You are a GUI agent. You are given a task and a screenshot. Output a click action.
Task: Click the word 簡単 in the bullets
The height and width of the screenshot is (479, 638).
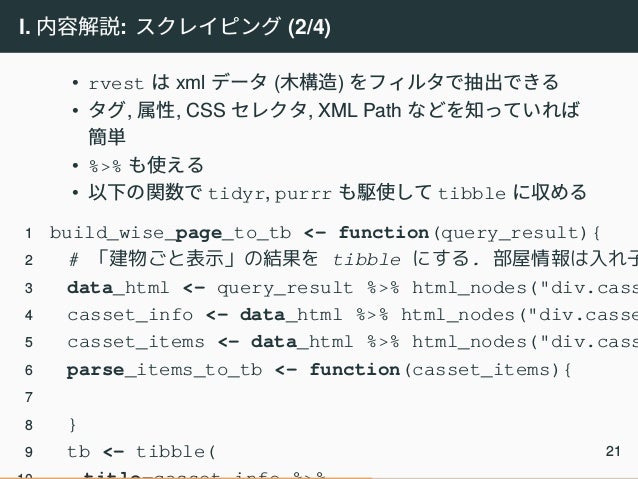107,137
